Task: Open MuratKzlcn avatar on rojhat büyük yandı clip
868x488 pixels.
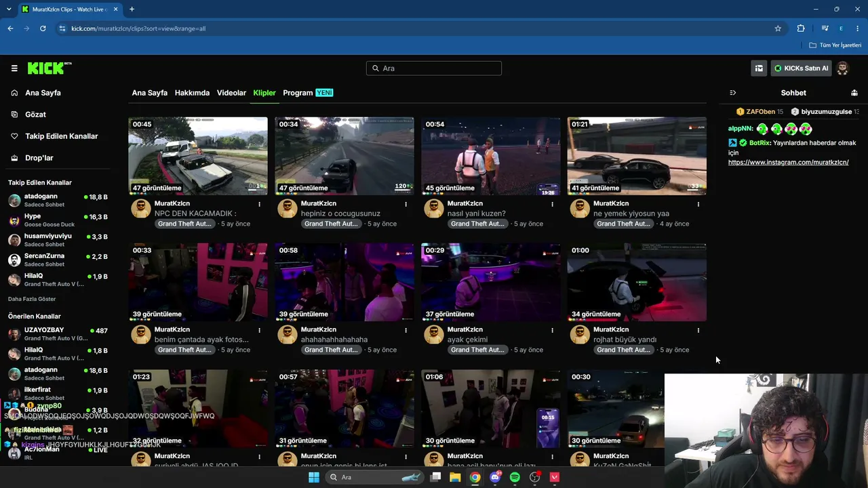Action: [x=580, y=335]
